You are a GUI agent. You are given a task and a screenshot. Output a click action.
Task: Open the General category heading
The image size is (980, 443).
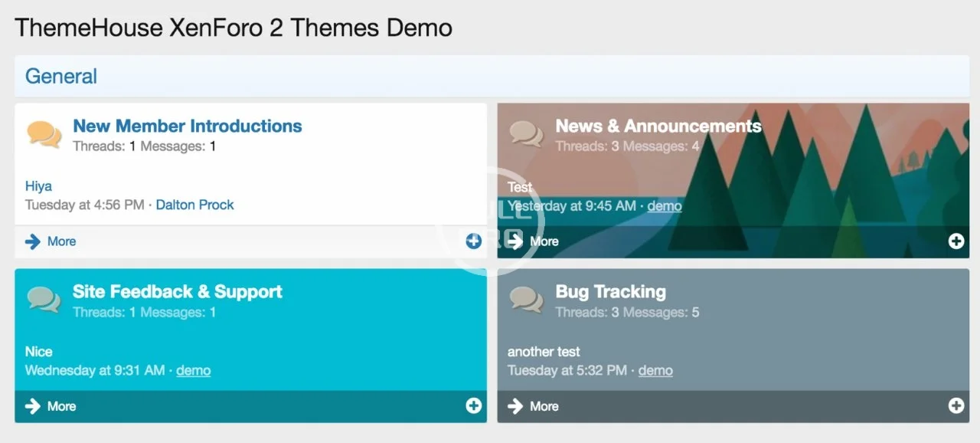tap(61, 77)
